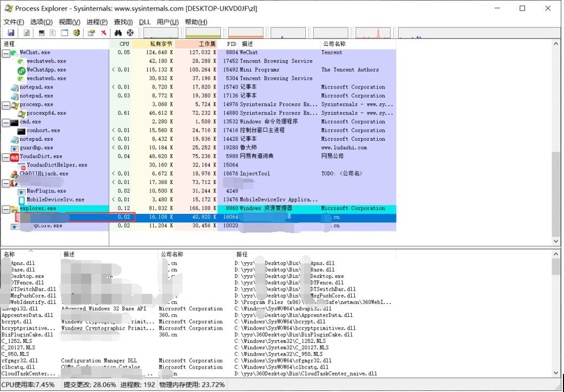Toggle the lower pane toolbar icon
This screenshot has width=564, height=392.
65,33
